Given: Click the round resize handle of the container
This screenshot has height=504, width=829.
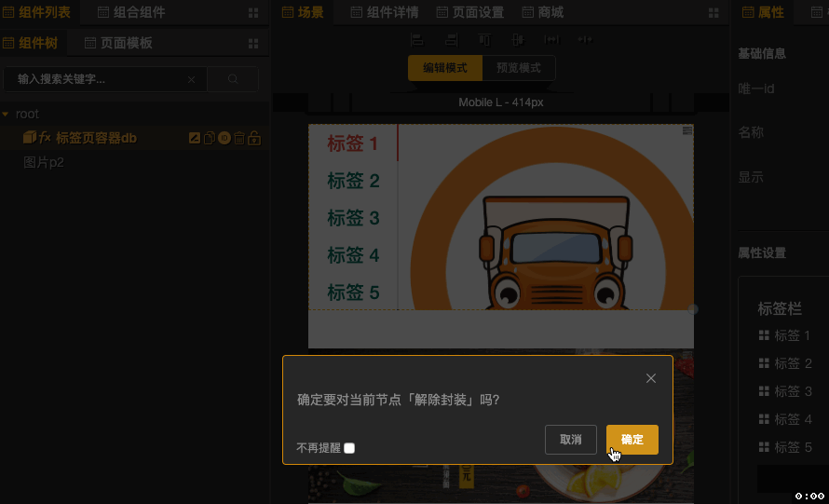Looking at the screenshot, I should pyautogui.click(x=693, y=309).
